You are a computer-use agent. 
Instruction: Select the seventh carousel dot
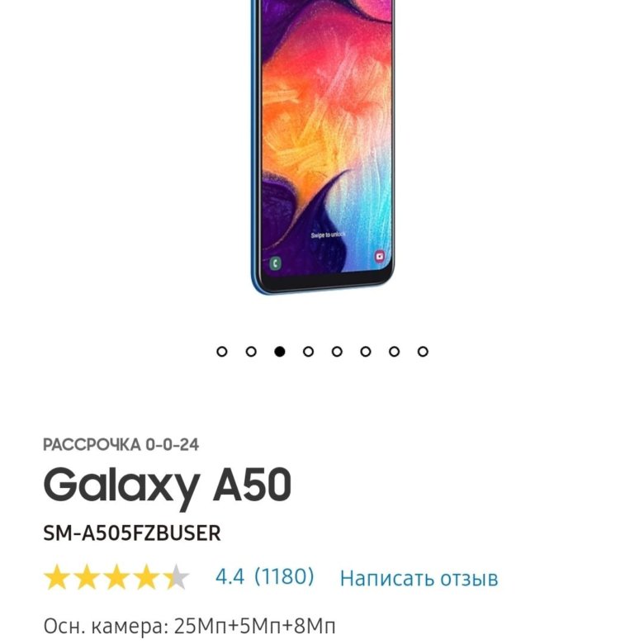point(394,352)
